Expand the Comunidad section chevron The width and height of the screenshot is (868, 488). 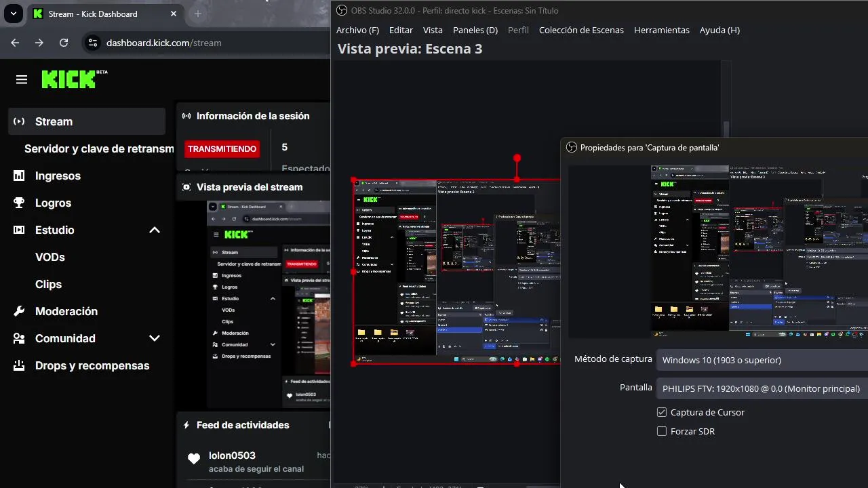point(155,338)
